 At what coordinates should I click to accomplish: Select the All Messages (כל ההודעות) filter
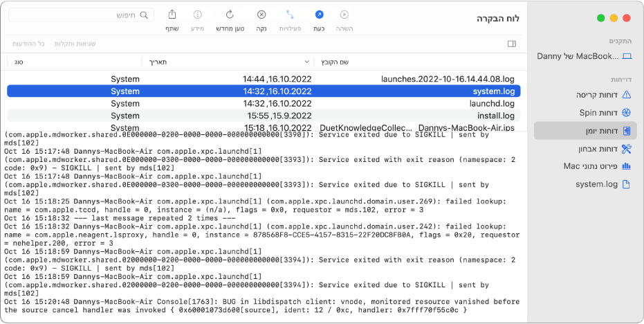coord(28,44)
